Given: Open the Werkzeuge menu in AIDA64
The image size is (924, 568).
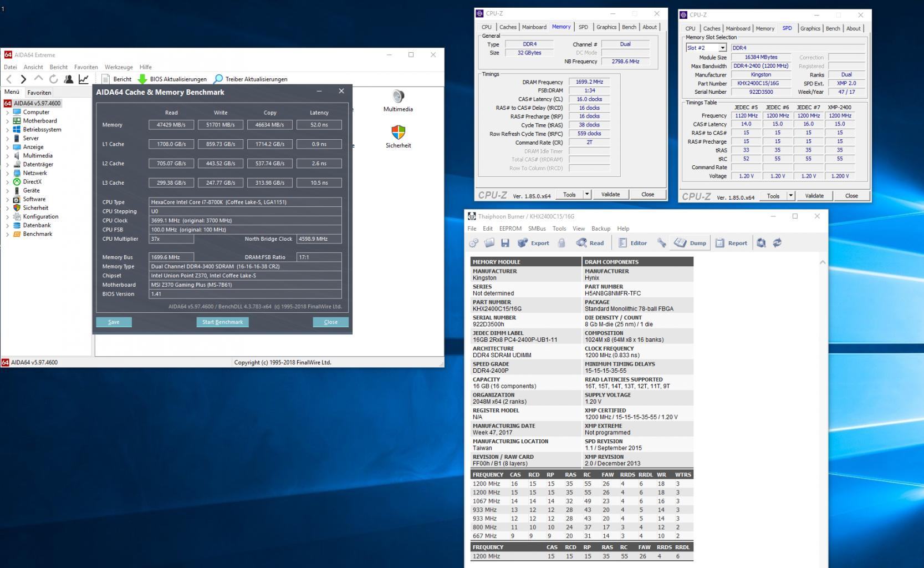Looking at the screenshot, I should pyautogui.click(x=119, y=67).
